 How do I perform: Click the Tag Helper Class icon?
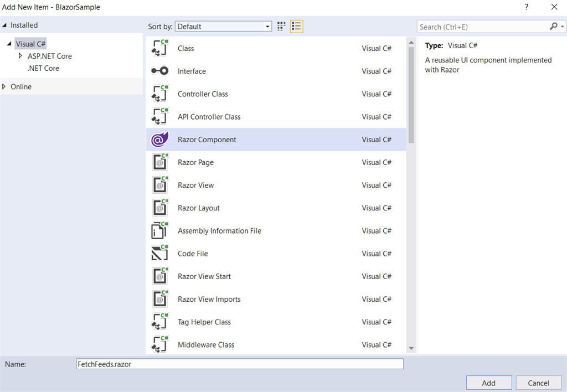click(160, 322)
